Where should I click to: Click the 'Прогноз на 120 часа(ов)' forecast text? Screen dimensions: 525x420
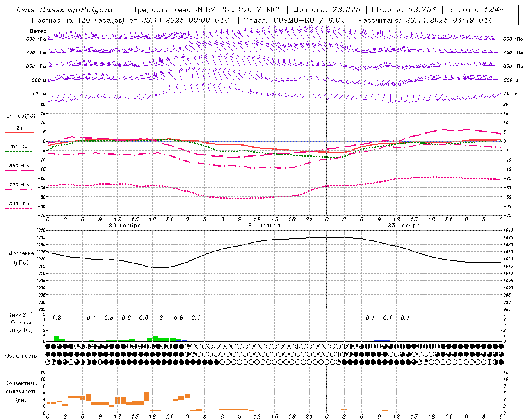(79, 20)
